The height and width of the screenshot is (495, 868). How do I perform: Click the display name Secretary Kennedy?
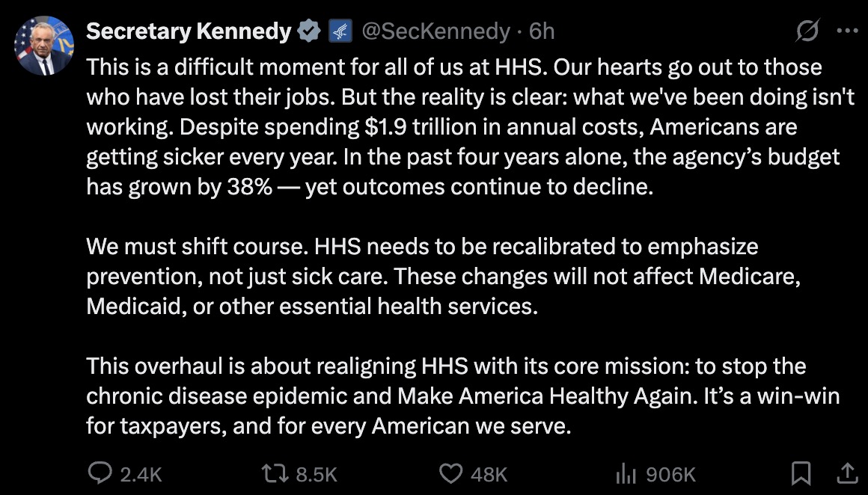click(x=189, y=31)
